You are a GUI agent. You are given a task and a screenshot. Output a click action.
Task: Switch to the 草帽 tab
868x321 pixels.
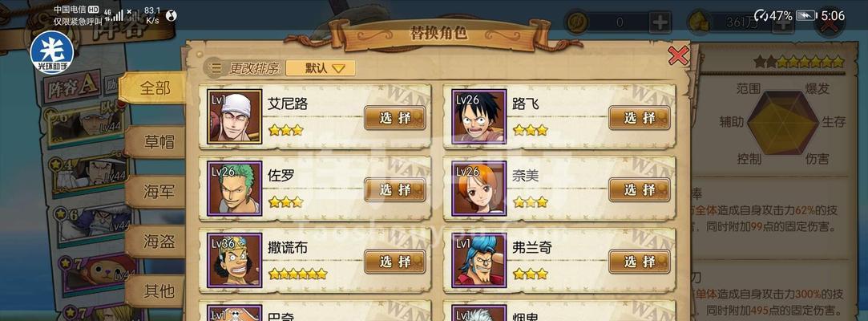click(157, 140)
